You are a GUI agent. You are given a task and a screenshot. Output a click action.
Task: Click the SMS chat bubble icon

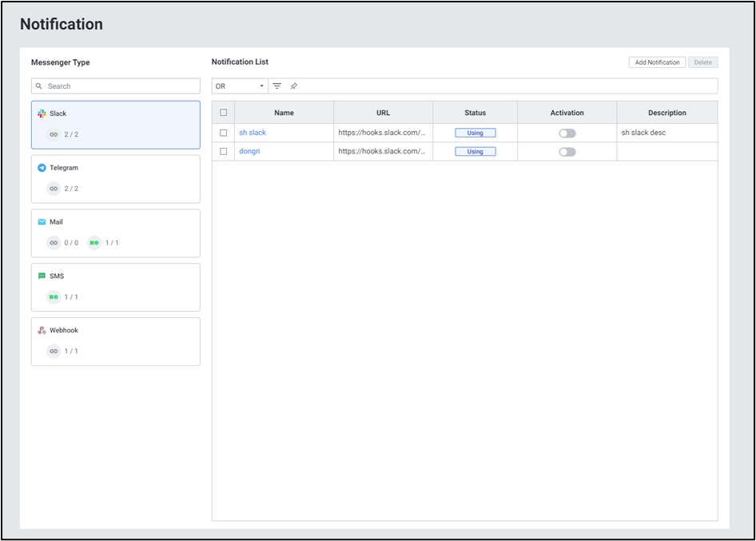(x=42, y=276)
